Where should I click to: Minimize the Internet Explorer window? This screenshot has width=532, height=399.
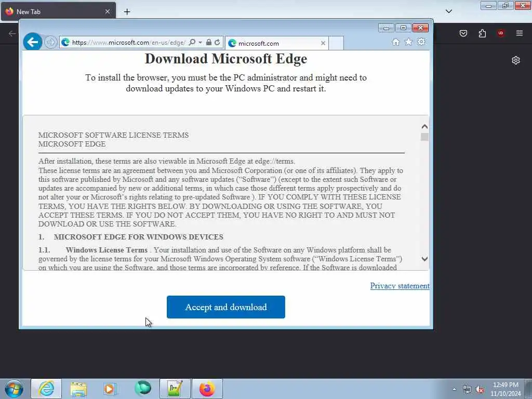(386, 28)
